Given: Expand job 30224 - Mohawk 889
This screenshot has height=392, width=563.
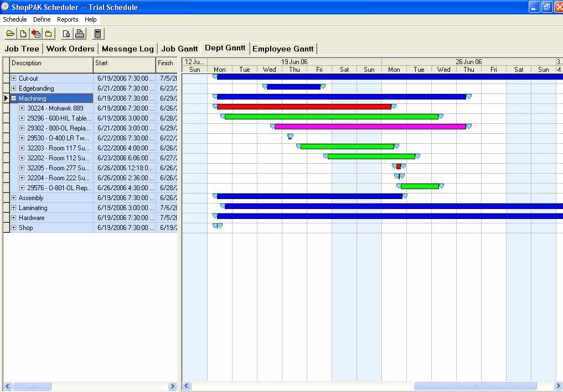Looking at the screenshot, I should [x=22, y=108].
